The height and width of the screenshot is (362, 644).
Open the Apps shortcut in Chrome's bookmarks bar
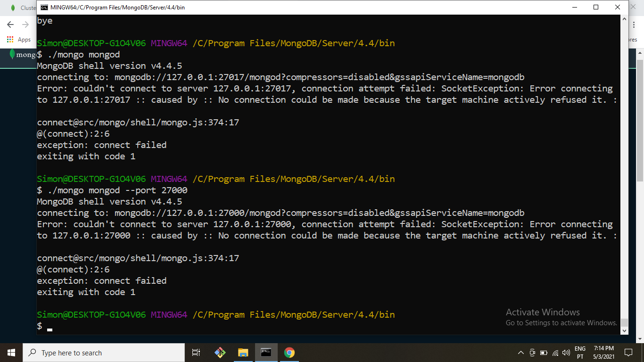(x=19, y=40)
